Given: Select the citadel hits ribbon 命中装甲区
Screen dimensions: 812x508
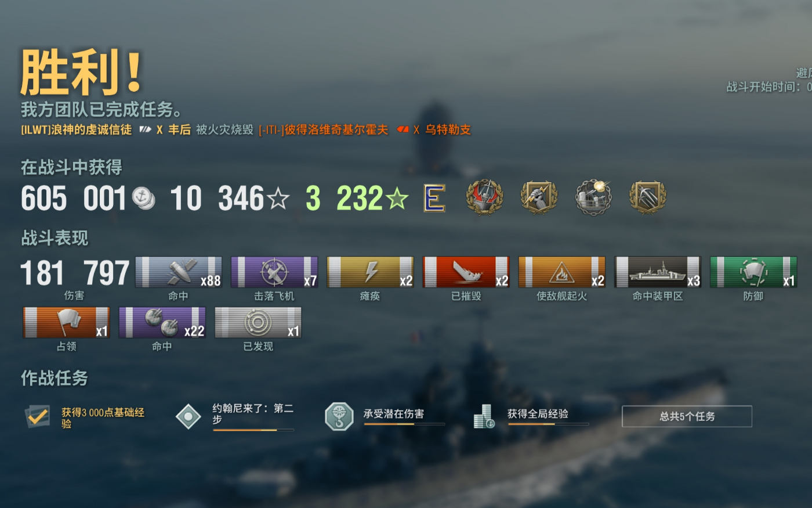Looking at the screenshot, I should 658,272.
